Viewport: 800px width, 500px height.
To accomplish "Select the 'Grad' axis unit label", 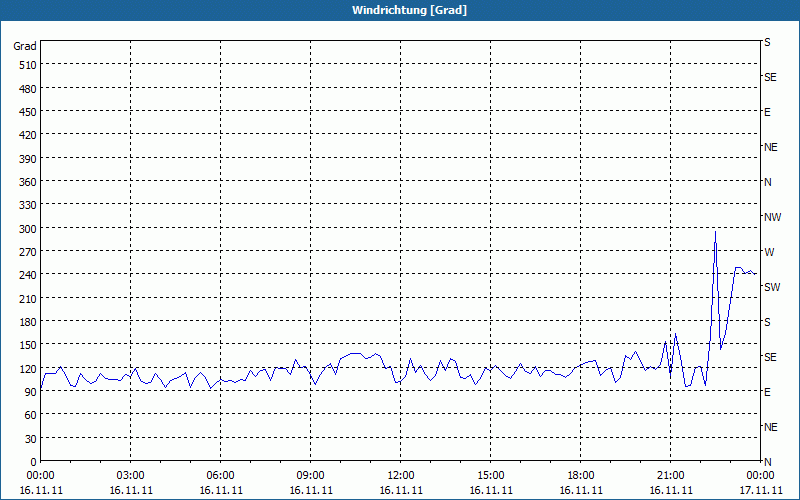I will coord(25,46).
